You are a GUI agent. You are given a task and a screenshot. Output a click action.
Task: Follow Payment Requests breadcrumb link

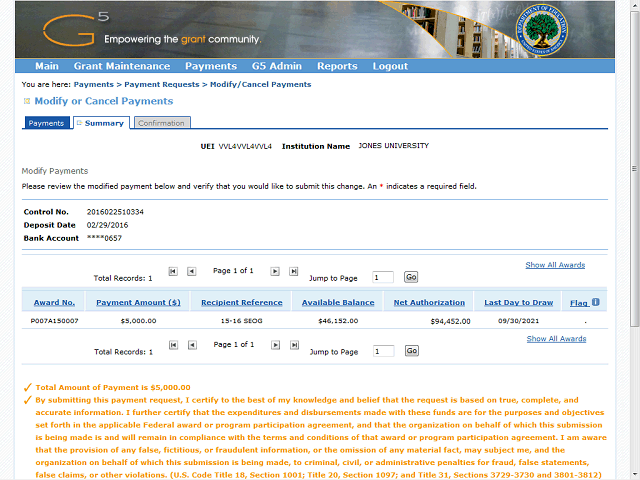(162, 84)
